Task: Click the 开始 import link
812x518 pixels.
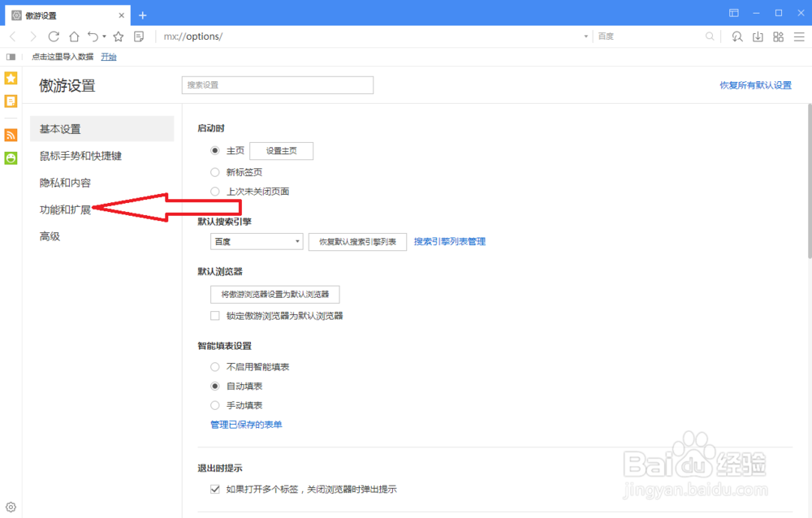Action: pos(109,57)
